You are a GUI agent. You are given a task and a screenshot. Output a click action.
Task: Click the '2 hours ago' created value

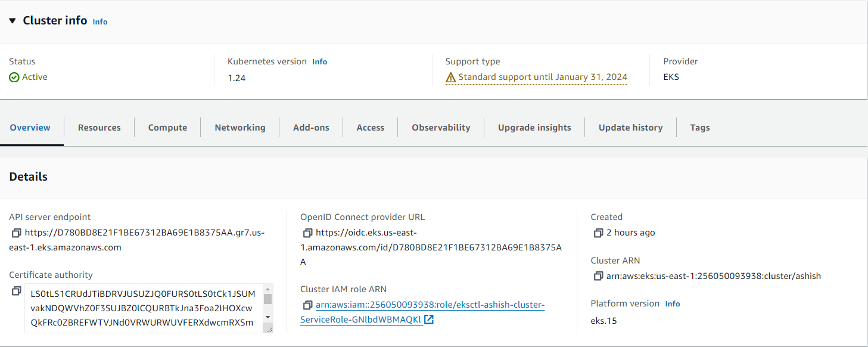click(631, 233)
